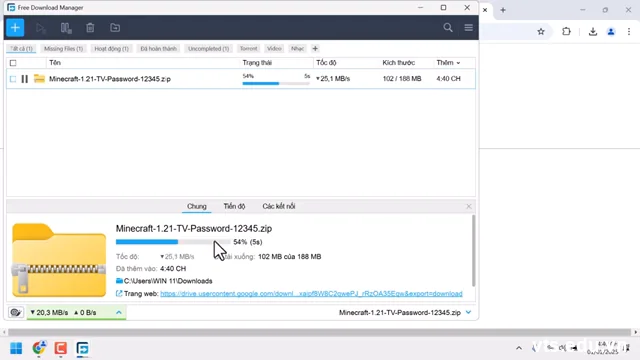Sort by Kích thước column header

coord(398,63)
